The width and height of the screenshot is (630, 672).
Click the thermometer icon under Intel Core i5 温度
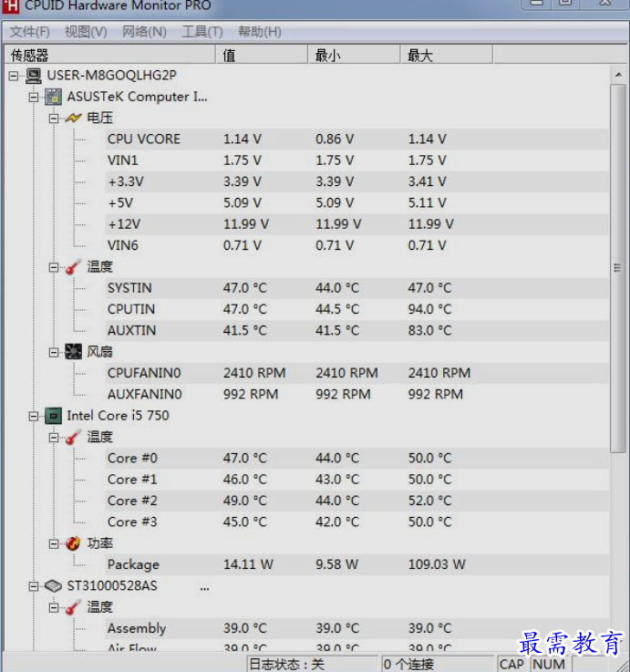click(73, 437)
